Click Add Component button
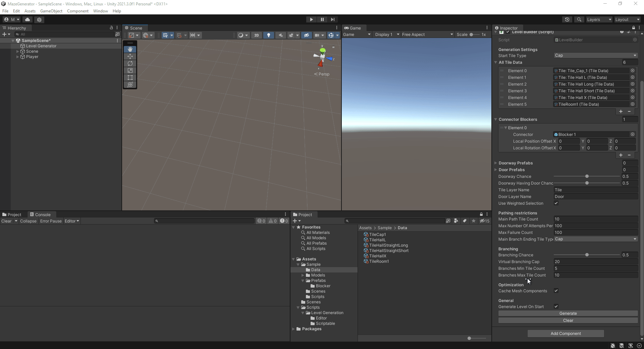This screenshot has height=349, width=644. (x=566, y=334)
